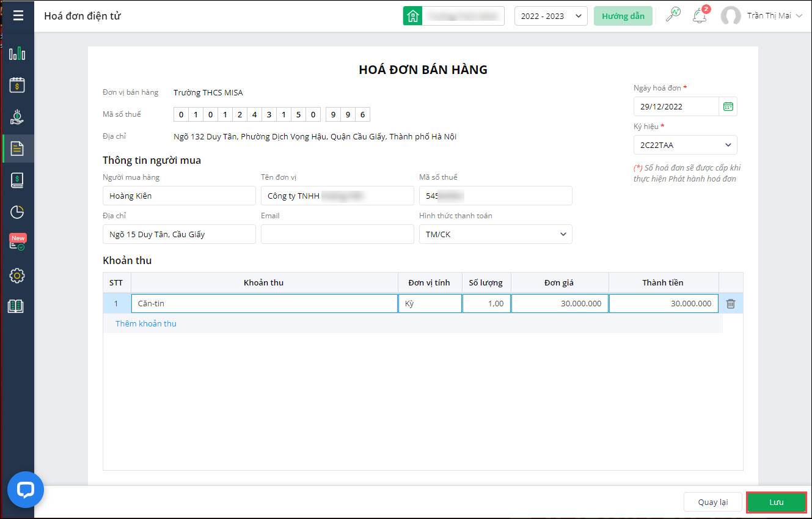Click the Người mua hàng field with Hoàng Kiên
Screen dimensions: 812x519
[x=179, y=196]
